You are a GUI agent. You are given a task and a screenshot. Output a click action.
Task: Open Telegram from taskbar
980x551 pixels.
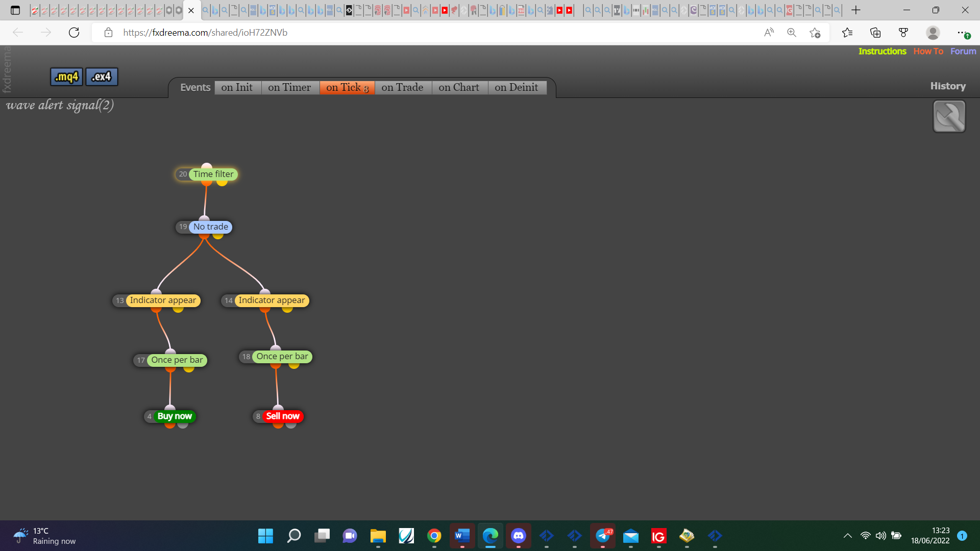click(x=603, y=536)
